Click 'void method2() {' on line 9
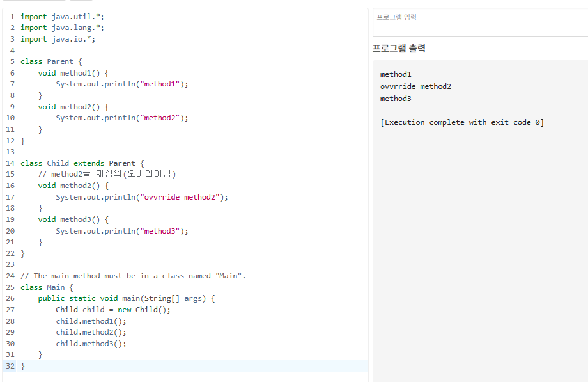This screenshot has width=588, height=382. click(73, 107)
